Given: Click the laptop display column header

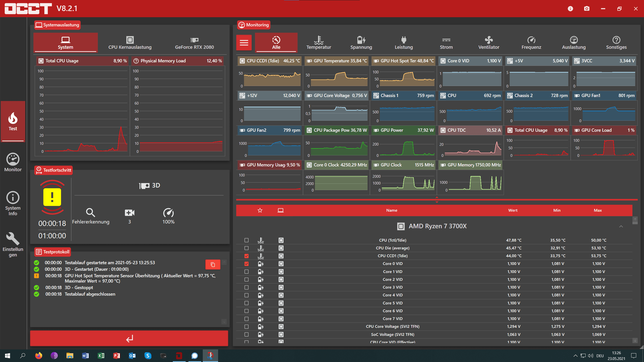Looking at the screenshot, I should click(x=280, y=210).
